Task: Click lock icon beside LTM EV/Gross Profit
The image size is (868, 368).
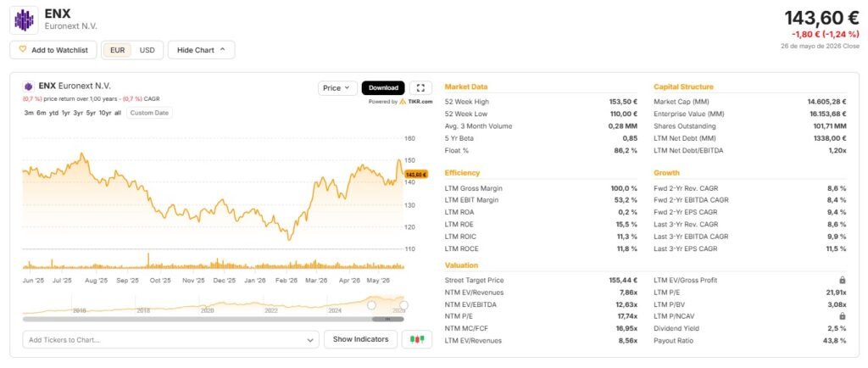Action: point(842,281)
